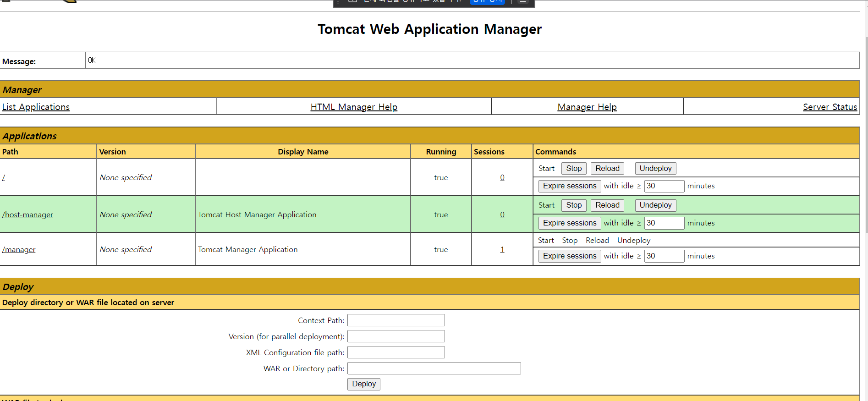Click the Version column header
868x401 pixels.
pyautogui.click(x=112, y=152)
